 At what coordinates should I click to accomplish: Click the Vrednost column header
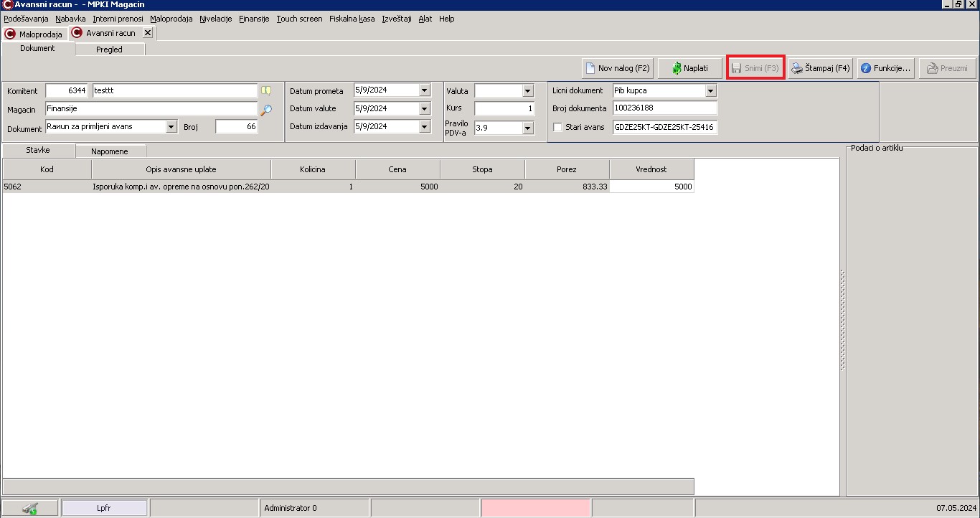tap(651, 169)
